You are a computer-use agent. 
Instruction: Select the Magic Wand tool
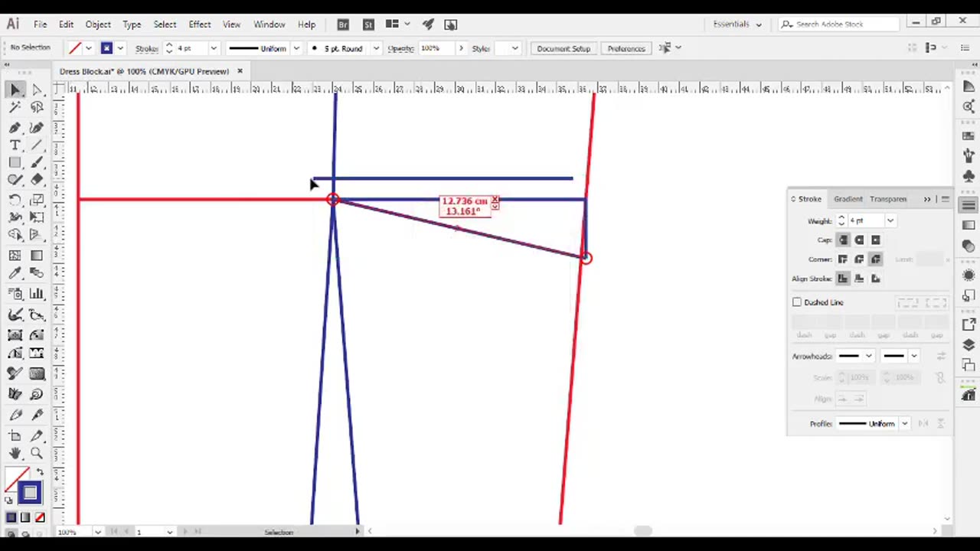[x=15, y=108]
